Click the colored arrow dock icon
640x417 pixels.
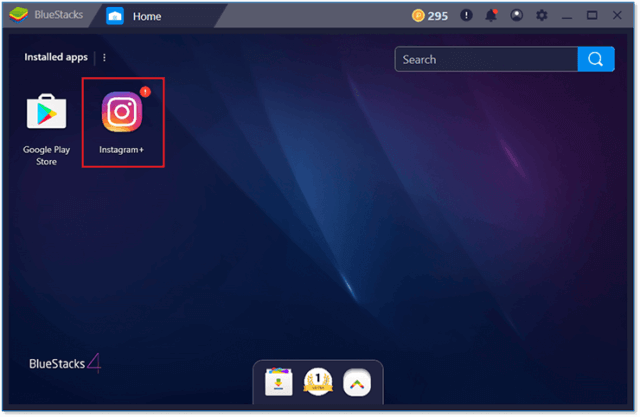(357, 383)
